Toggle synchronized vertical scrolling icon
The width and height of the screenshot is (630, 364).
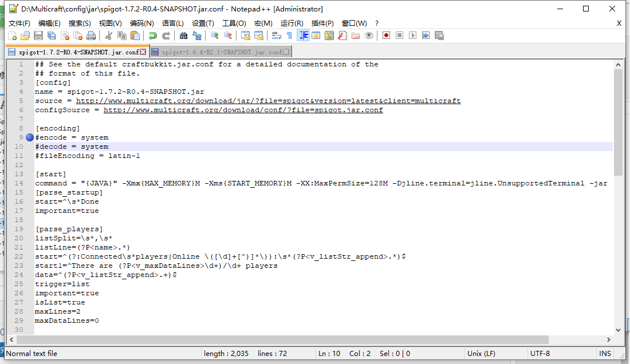246,35
